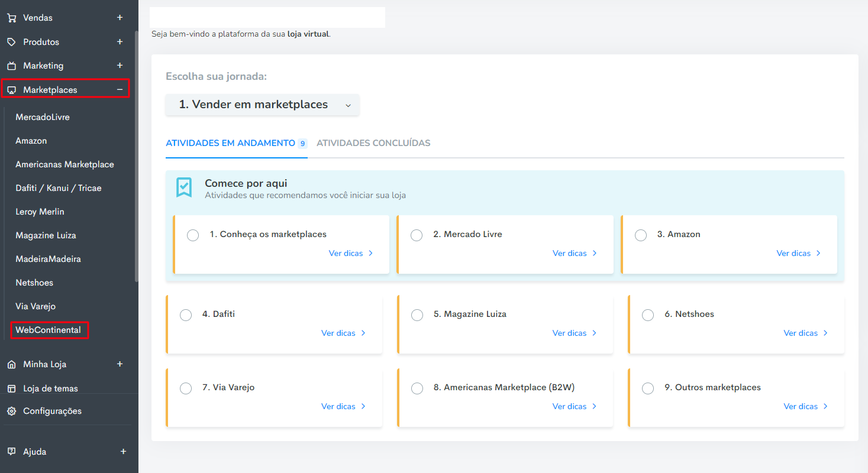
Task: Open Ver dicas link on Mercado Livre card
Action: (570, 253)
